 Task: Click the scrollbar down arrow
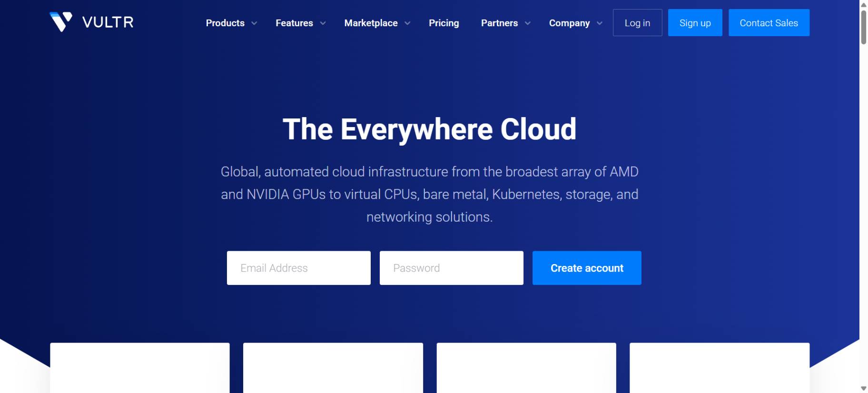[863, 389]
